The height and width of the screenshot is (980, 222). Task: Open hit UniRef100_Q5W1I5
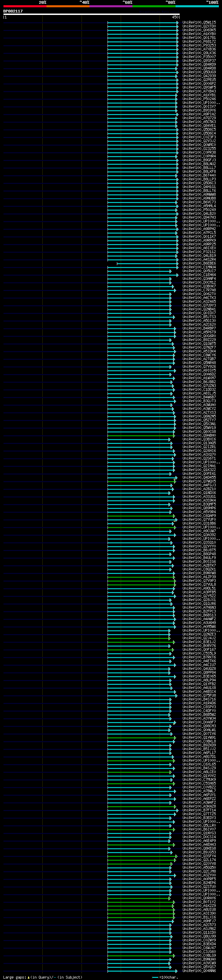pos(199,23)
